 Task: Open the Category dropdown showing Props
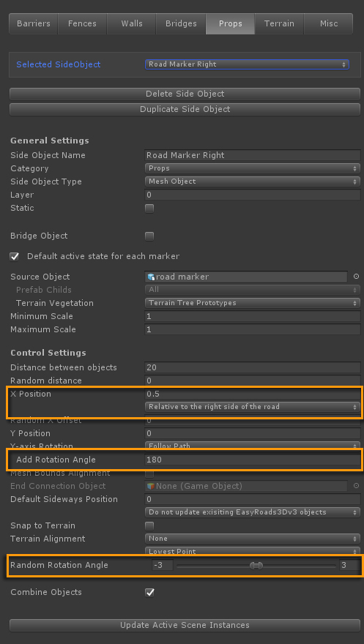252,168
